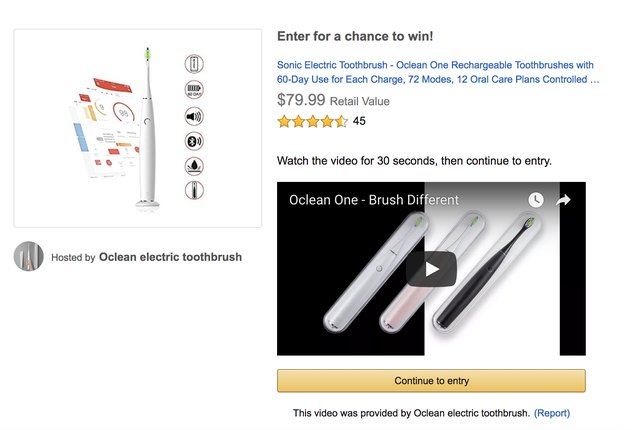Open the 45 reviews count

pos(359,121)
